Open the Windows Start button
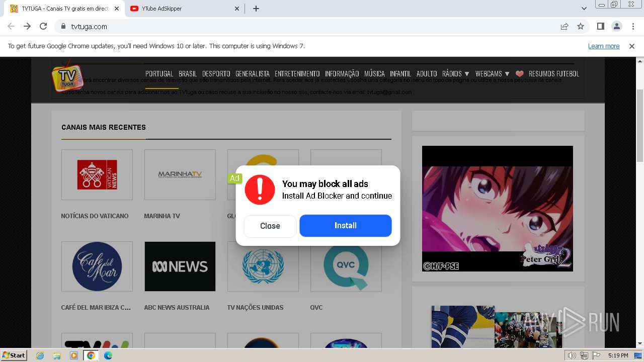644x362 pixels. pyautogui.click(x=14, y=355)
